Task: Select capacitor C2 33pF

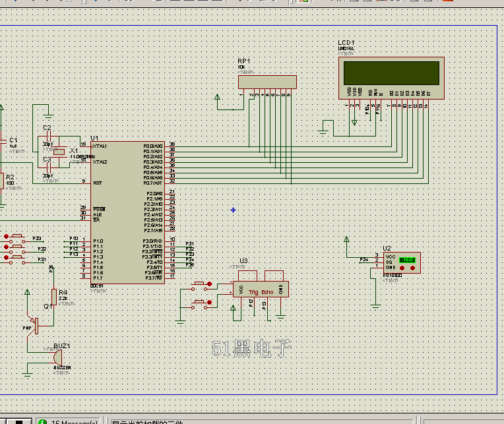Action: [x=49, y=137]
